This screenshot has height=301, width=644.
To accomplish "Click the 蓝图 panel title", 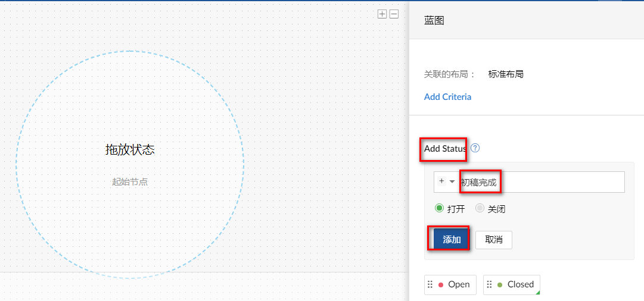I will (x=434, y=20).
